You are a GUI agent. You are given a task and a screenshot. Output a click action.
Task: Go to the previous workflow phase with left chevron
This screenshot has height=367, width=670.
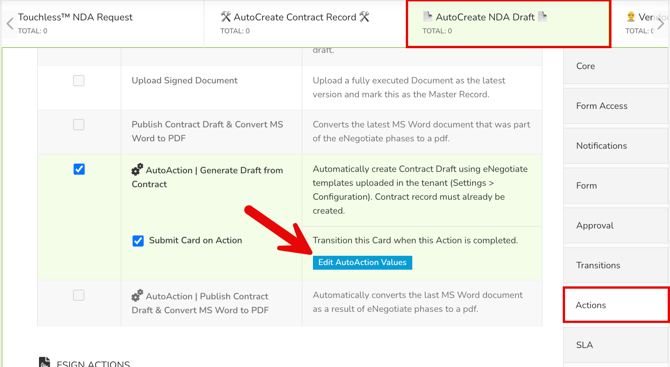tap(10, 23)
